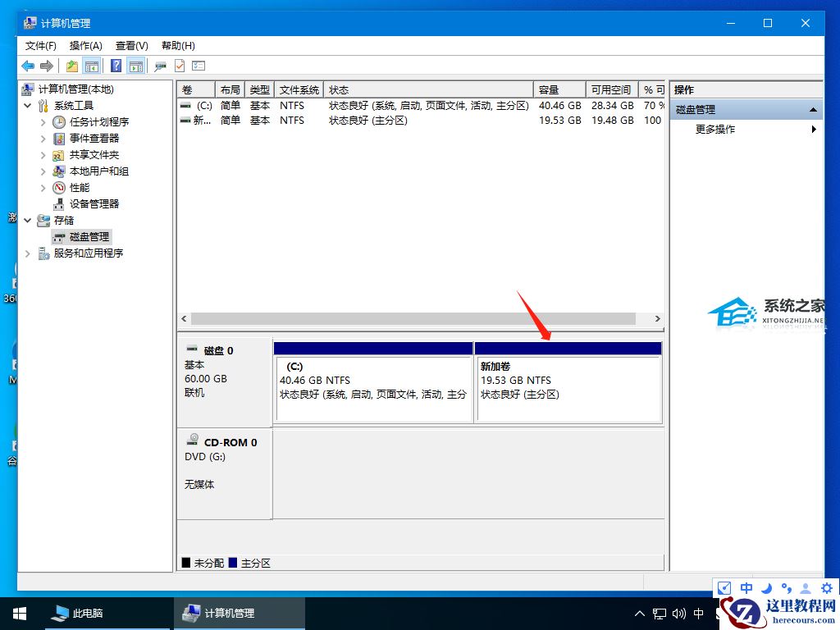Open the Windows Start menu
The height and width of the screenshot is (630, 840).
pyautogui.click(x=20, y=614)
